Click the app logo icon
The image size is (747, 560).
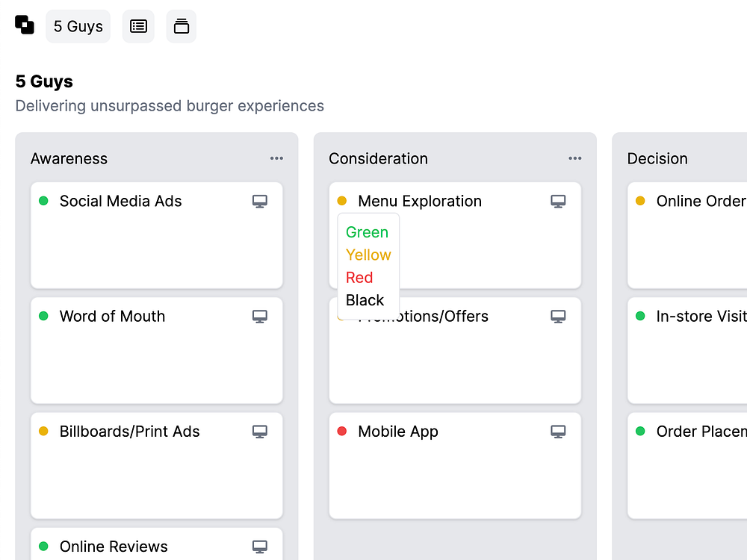coord(25,25)
